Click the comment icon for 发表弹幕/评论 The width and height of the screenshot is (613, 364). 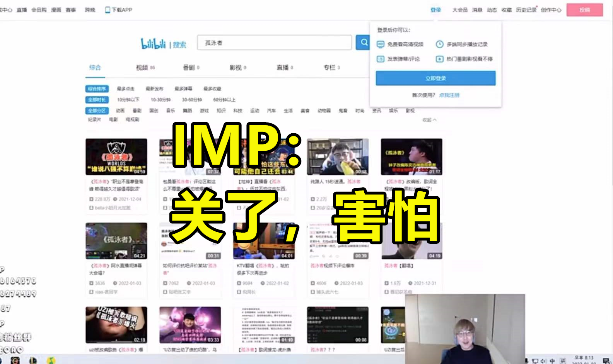coord(380,59)
